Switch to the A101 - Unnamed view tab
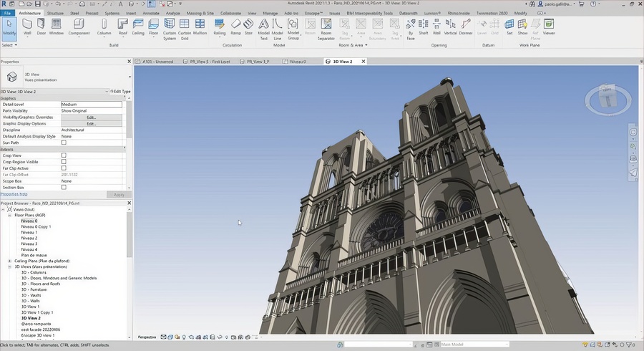 155,62
